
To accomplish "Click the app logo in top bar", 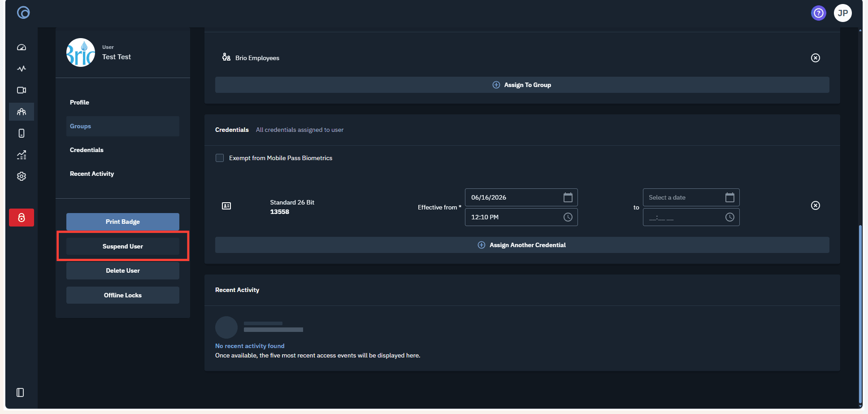I will coord(23,13).
